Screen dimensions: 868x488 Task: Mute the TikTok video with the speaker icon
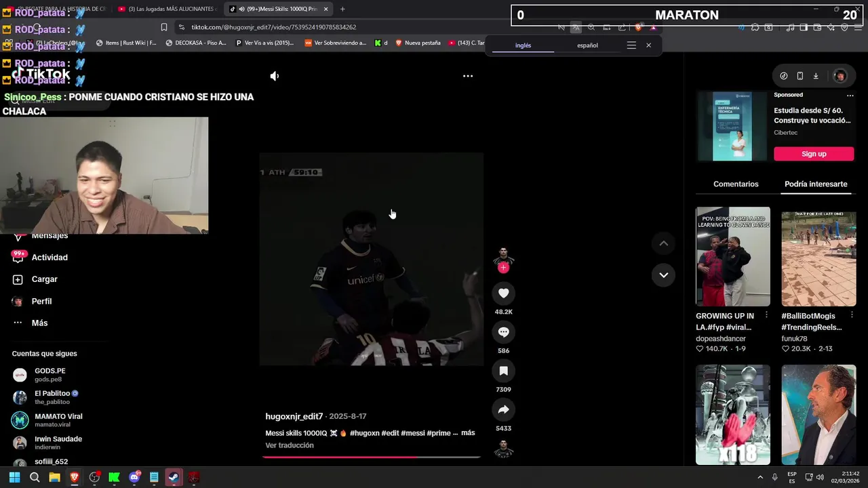275,76
